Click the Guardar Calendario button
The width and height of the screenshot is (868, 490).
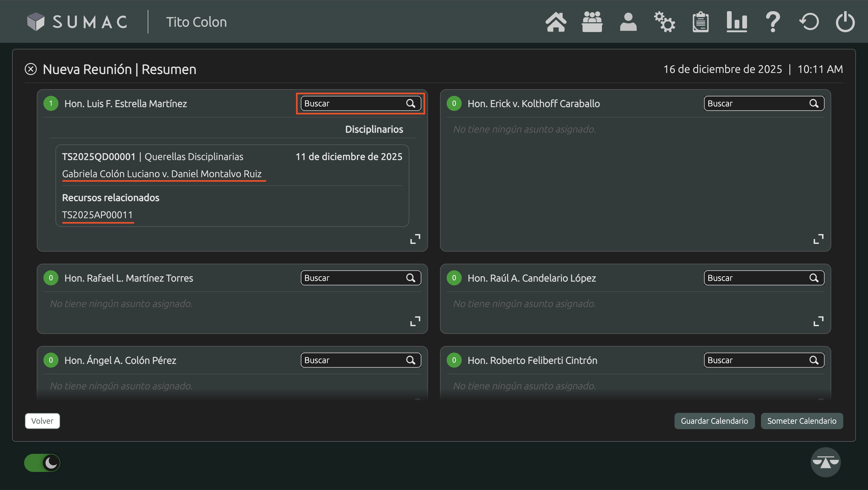(x=714, y=421)
